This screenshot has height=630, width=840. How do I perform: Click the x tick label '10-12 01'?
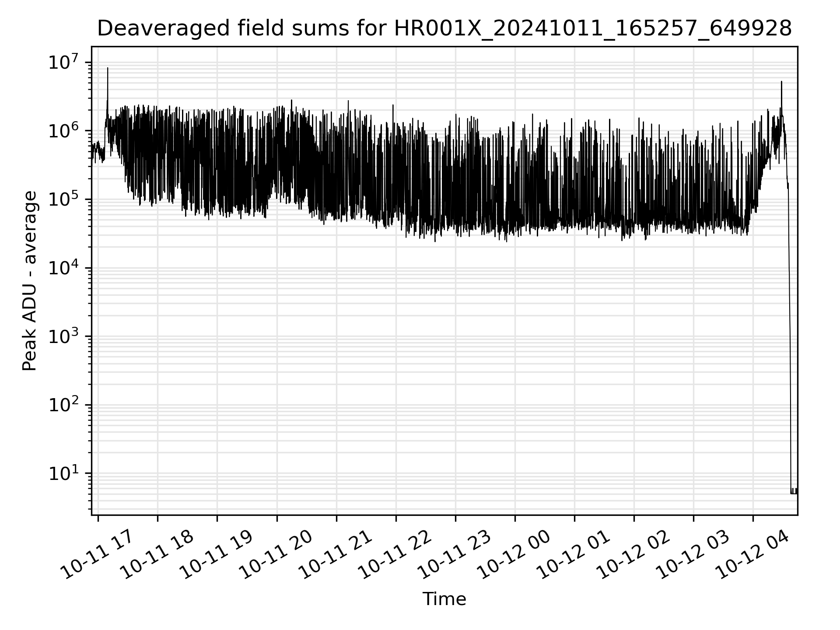[x=573, y=554]
